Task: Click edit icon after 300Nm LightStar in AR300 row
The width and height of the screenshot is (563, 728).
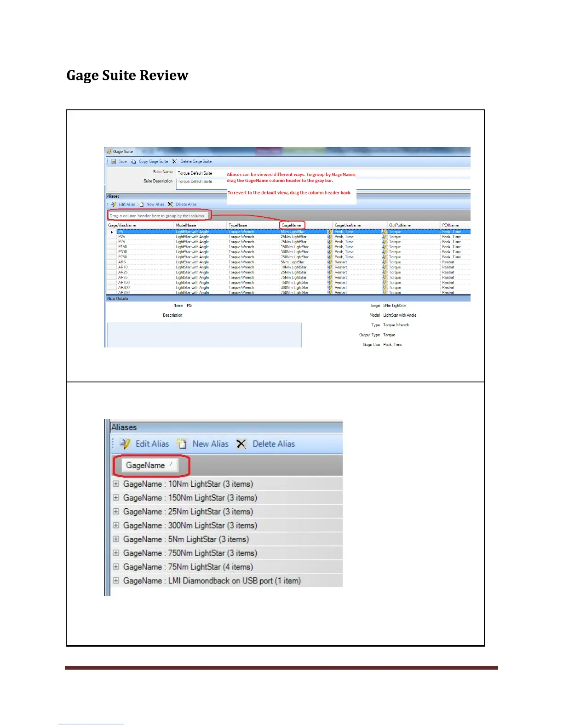Action: 329,287
